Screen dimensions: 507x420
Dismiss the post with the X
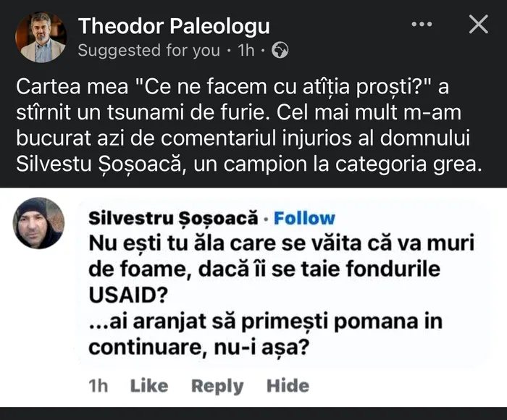(478, 25)
